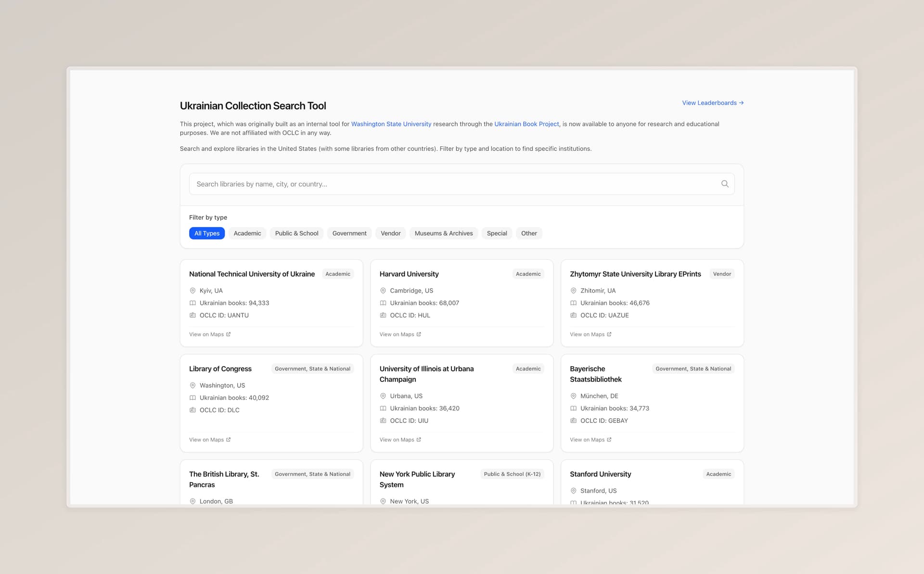Click the New York Public Library System title
The height and width of the screenshot is (574, 924).
click(417, 480)
